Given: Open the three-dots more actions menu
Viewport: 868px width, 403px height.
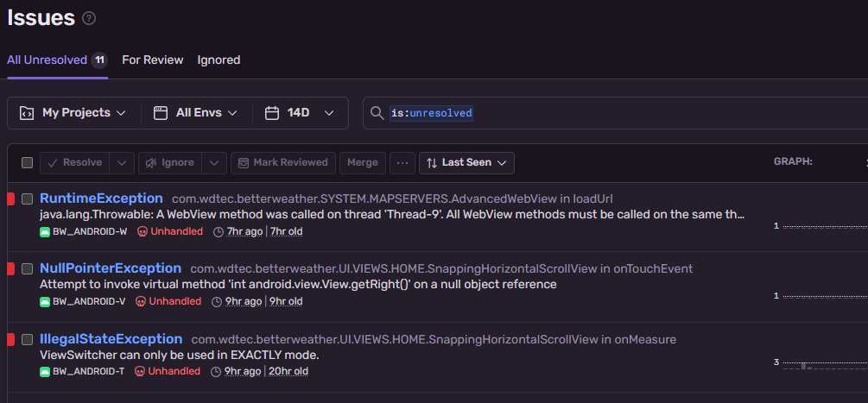Looking at the screenshot, I should [x=401, y=162].
